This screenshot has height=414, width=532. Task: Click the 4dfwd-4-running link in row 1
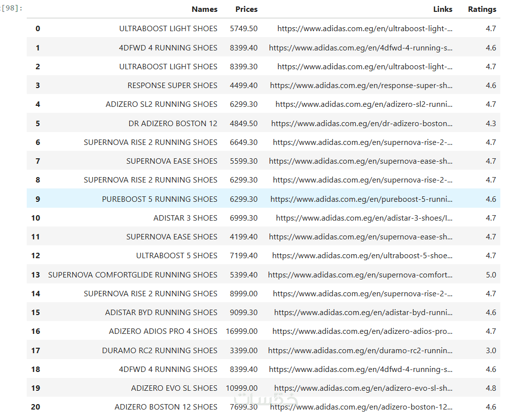361,48
